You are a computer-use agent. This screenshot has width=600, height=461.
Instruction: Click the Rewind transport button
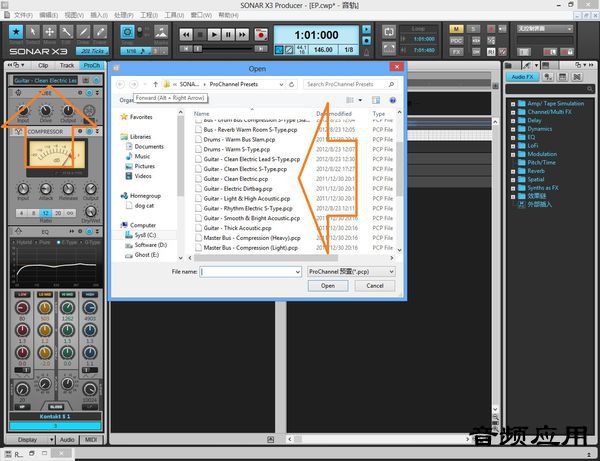[x=186, y=35]
